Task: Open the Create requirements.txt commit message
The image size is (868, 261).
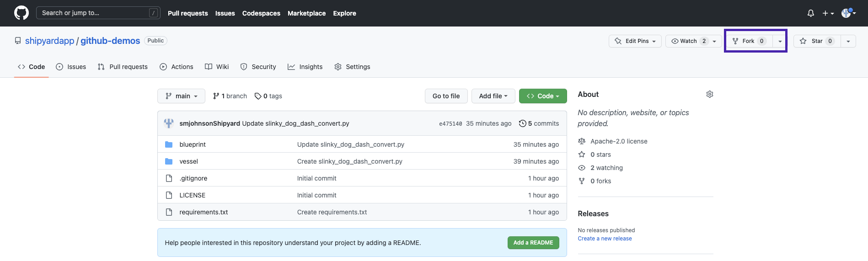Action: tap(332, 212)
